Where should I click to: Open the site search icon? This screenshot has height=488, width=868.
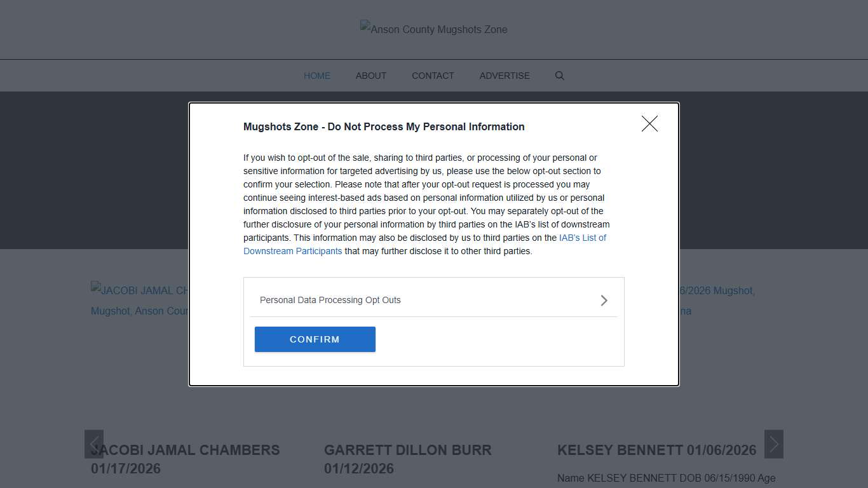560,76
